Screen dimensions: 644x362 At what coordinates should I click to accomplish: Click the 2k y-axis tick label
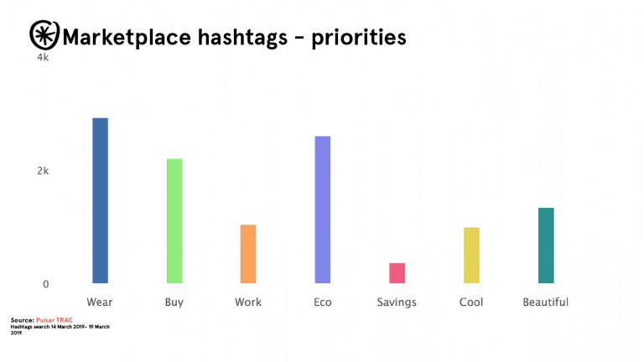point(43,171)
